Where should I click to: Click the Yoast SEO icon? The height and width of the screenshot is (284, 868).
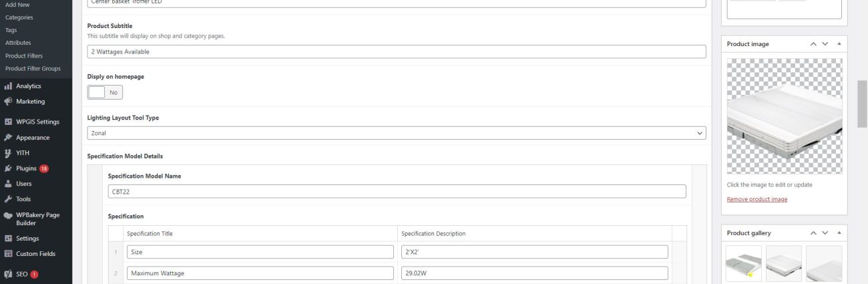coord(8,274)
